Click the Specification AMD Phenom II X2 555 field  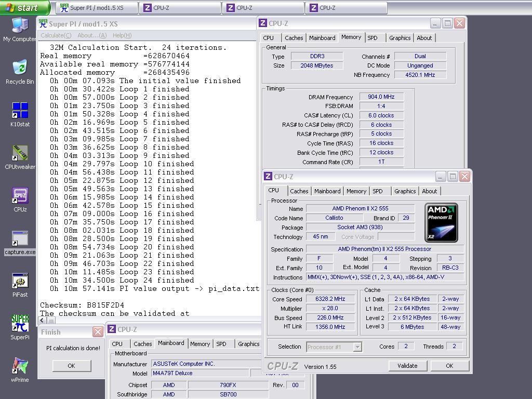pos(385,249)
